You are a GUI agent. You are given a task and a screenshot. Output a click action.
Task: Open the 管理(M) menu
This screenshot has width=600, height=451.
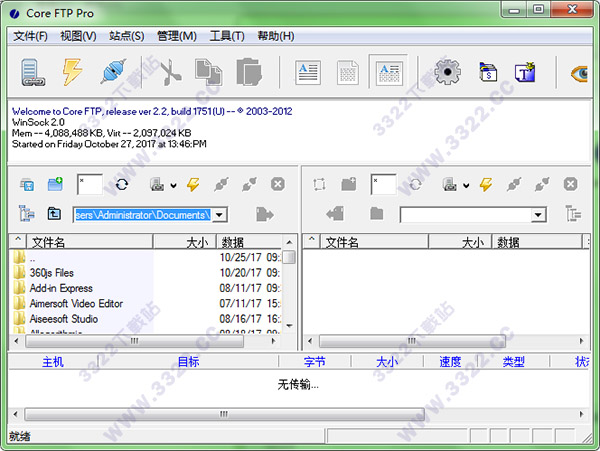pos(177,36)
